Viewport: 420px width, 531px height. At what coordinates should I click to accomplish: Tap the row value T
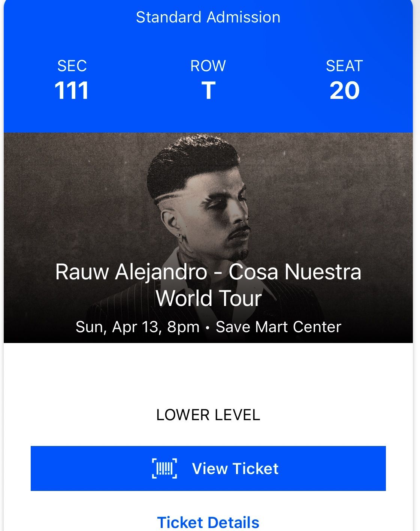[x=208, y=91]
